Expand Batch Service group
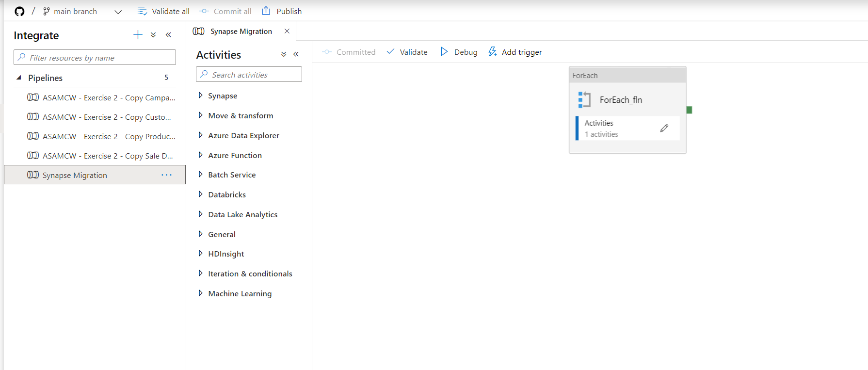Image resolution: width=868 pixels, height=370 pixels. (201, 175)
